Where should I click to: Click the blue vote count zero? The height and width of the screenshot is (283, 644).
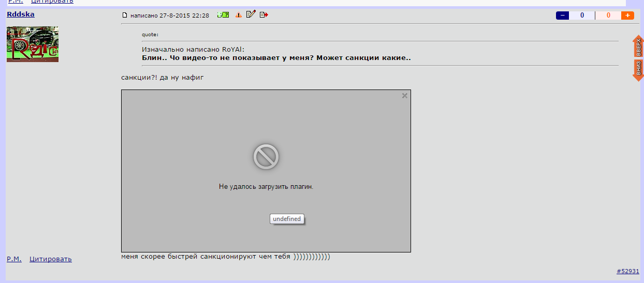point(582,16)
